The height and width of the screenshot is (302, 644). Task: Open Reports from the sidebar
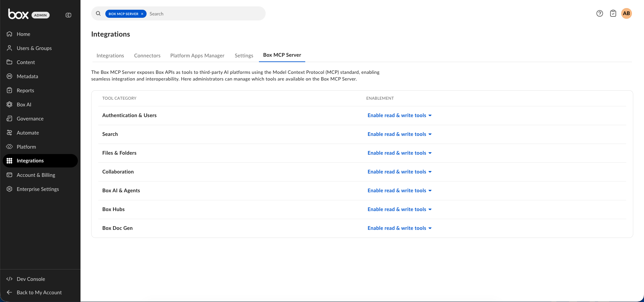point(40,90)
